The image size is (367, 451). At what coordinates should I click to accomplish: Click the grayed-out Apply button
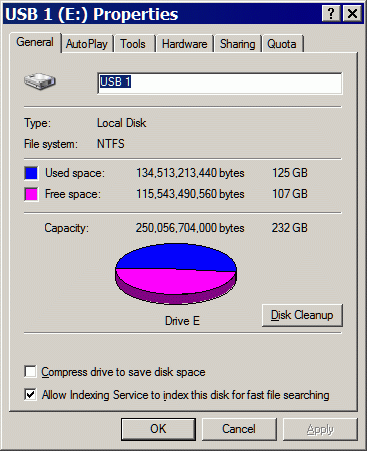320,429
